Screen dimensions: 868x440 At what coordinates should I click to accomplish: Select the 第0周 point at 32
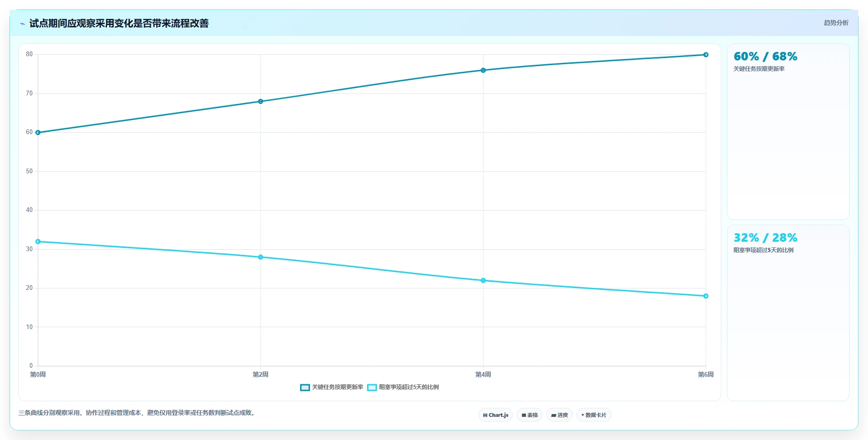click(38, 242)
